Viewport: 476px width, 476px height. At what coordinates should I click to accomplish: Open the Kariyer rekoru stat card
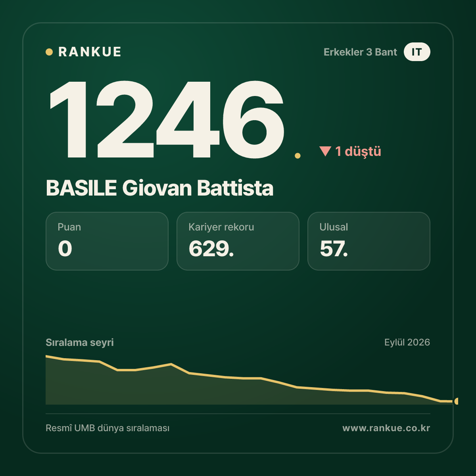point(238,241)
